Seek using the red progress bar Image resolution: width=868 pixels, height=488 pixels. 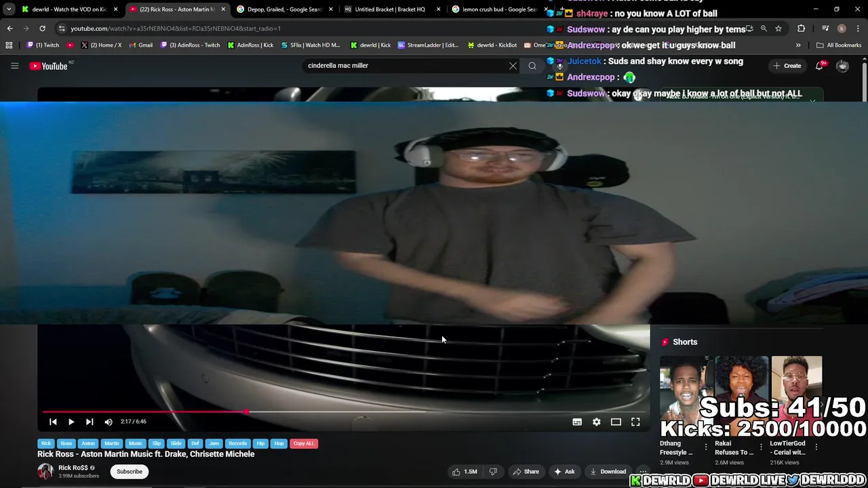pyautogui.click(x=343, y=411)
